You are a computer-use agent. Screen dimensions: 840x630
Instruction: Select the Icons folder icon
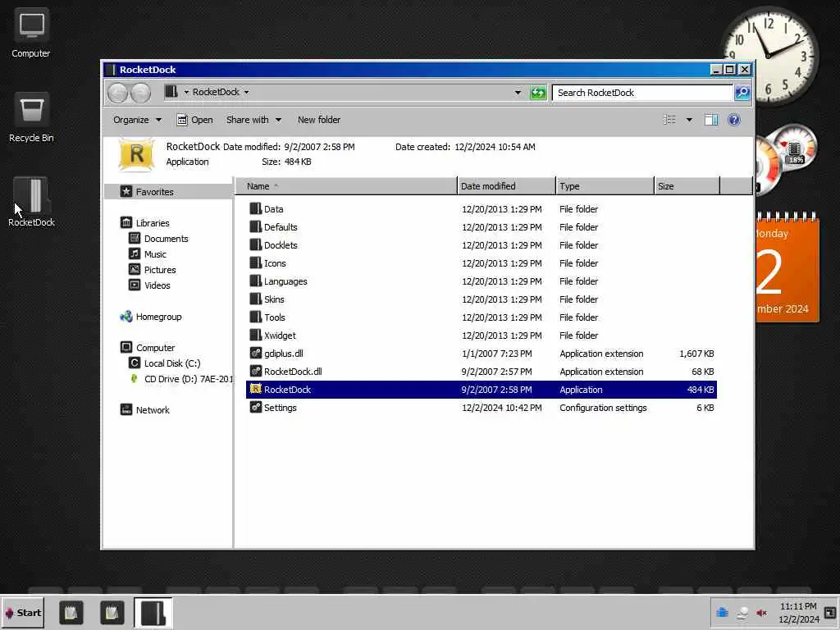point(256,263)
